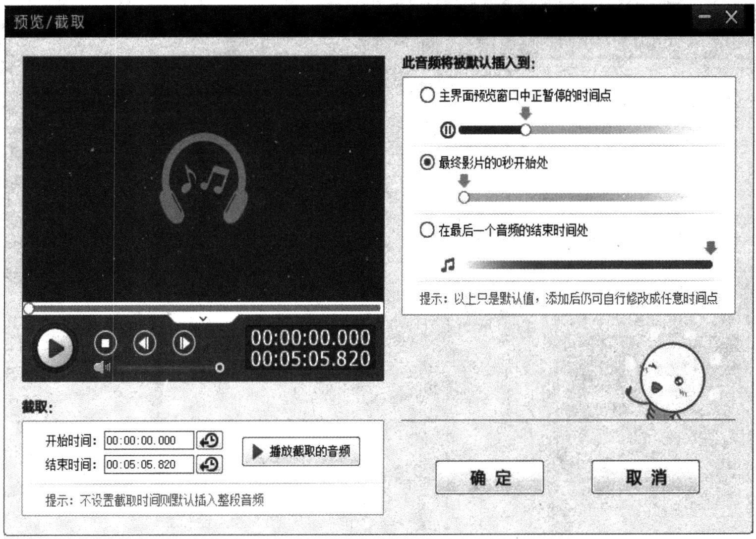
Task: Cancel with the 取消 button
Action: (645, 477)
